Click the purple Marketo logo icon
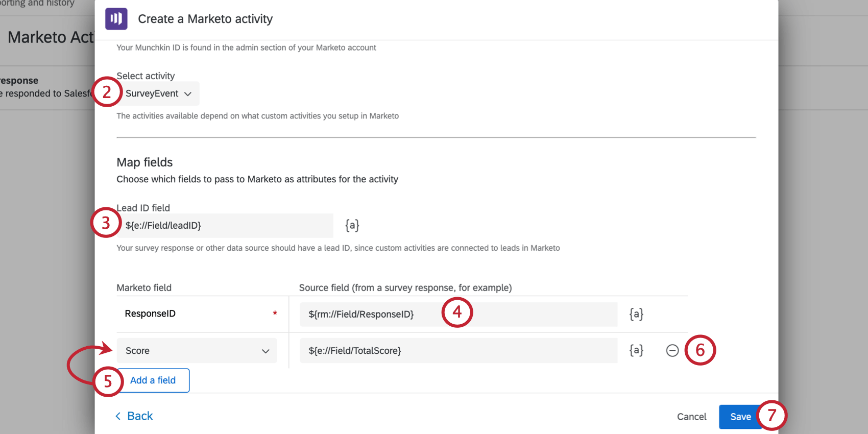Screen dimensions: 868x434 (116, 18)
